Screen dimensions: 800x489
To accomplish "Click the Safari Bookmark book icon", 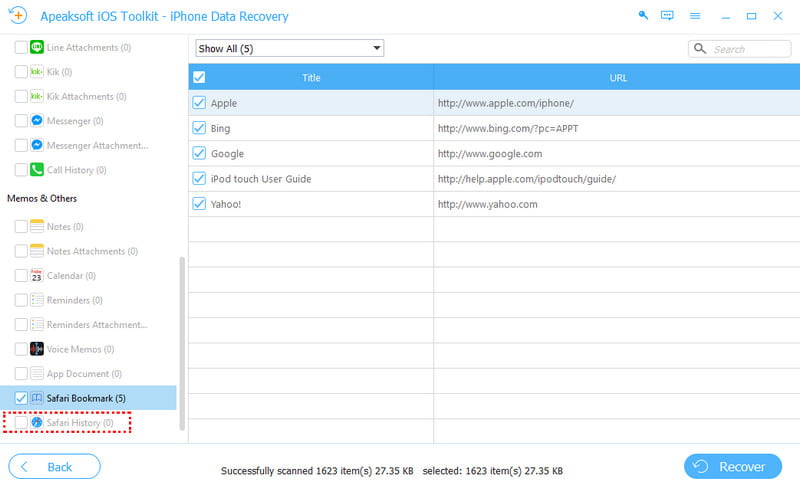I will pyautogui.click(x=37, y=398).
